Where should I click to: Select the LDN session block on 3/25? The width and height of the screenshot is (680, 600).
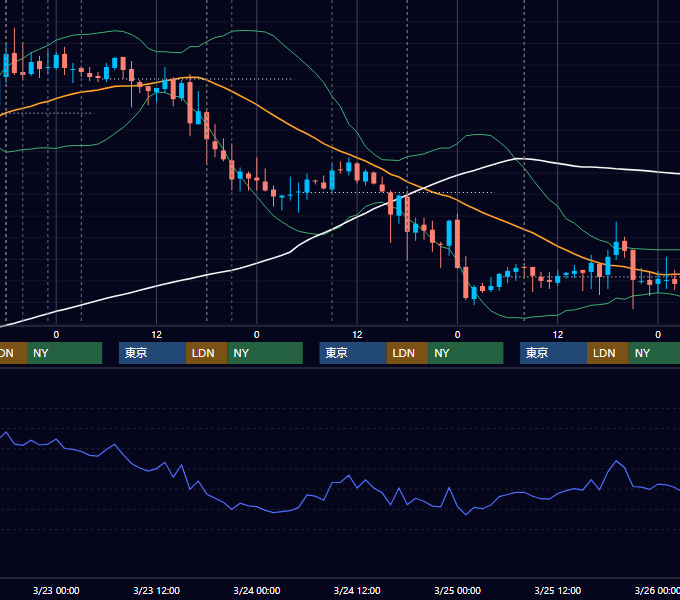[x=608, y=353]
